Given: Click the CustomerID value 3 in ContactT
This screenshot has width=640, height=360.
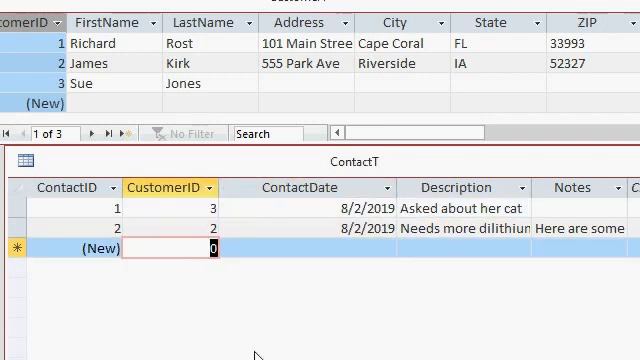Looking at the screenshot, I should (x=171, y=208).
